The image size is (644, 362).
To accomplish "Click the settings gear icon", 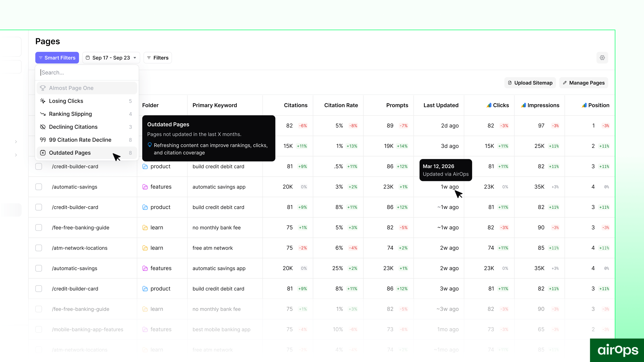I will [602, 58].
